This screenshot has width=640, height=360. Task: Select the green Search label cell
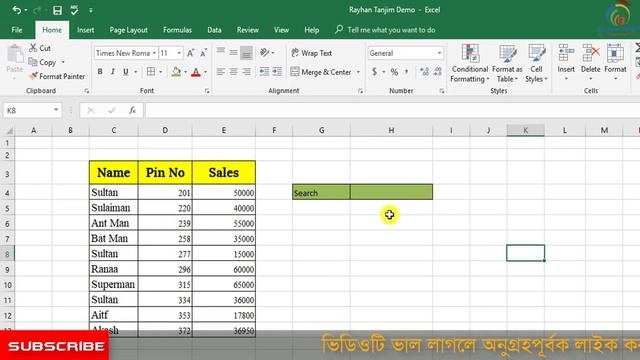coord(321,192)
